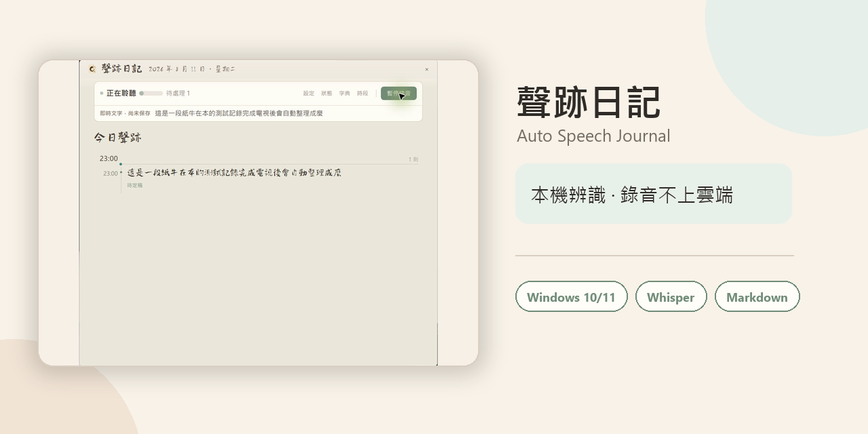Click the Windows 10/11 badge

(x=572, y=297)
